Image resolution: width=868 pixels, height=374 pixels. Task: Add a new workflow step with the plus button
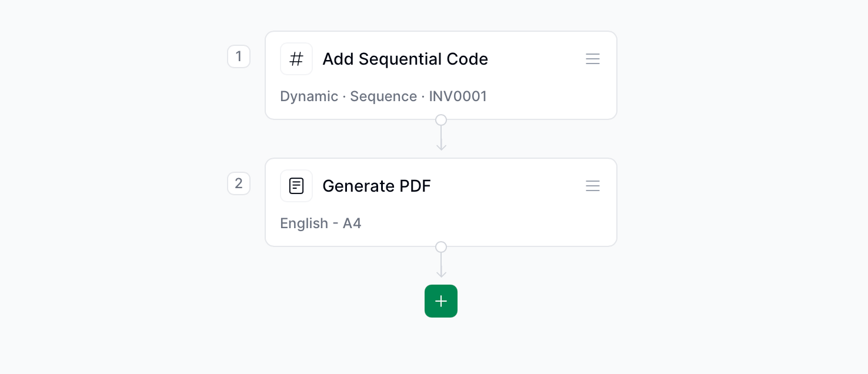click(441, 301)
